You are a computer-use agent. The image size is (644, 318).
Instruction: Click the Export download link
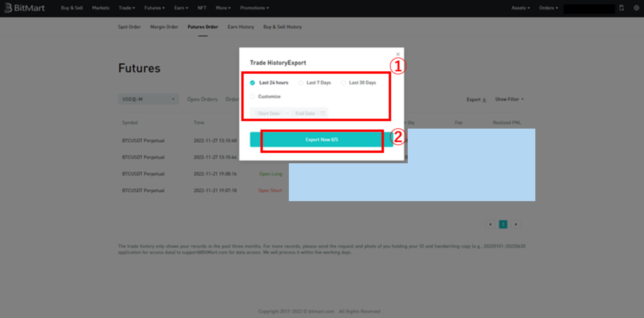(476, 99)
